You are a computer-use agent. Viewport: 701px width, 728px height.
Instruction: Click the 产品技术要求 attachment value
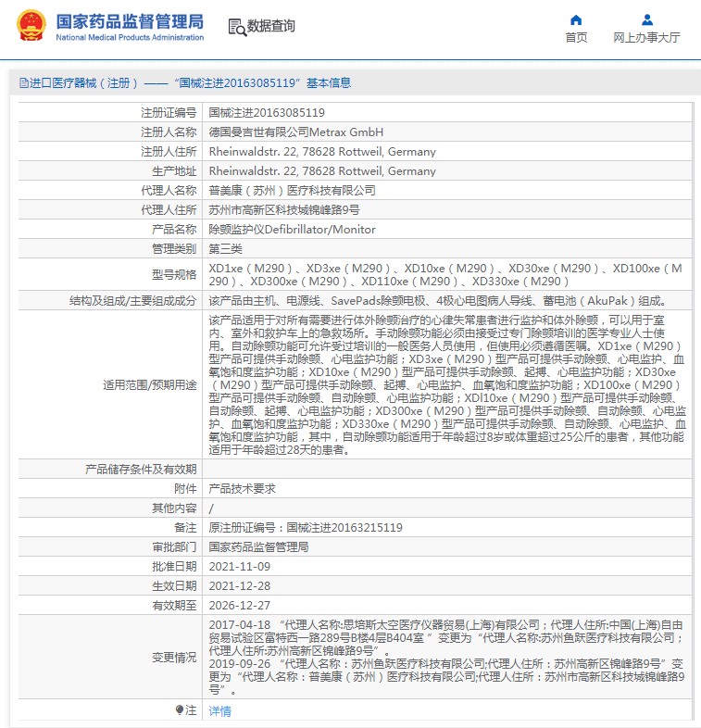pyautogui.click(x=242, y=489)
